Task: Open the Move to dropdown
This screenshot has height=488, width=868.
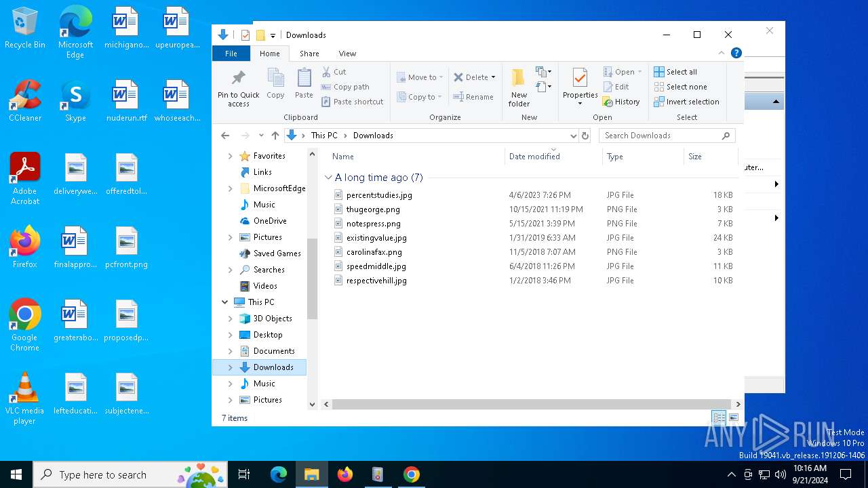Action: [420, 77]
